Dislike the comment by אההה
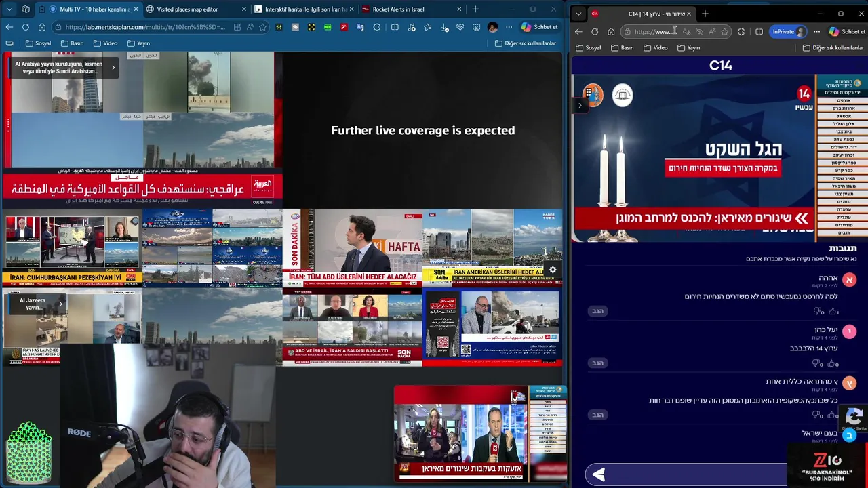Viewport: 868px width, 488px height. 818,311
